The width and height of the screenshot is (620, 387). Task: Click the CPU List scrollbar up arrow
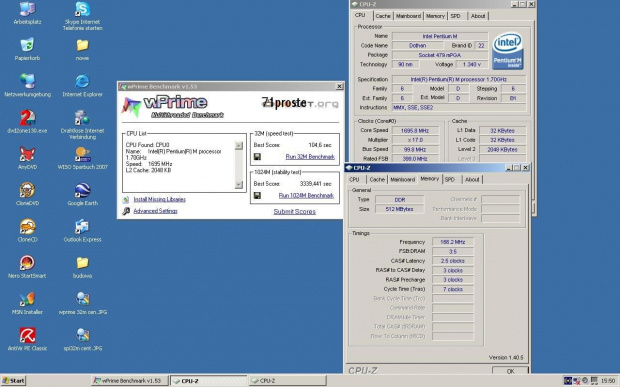(238, 145)
